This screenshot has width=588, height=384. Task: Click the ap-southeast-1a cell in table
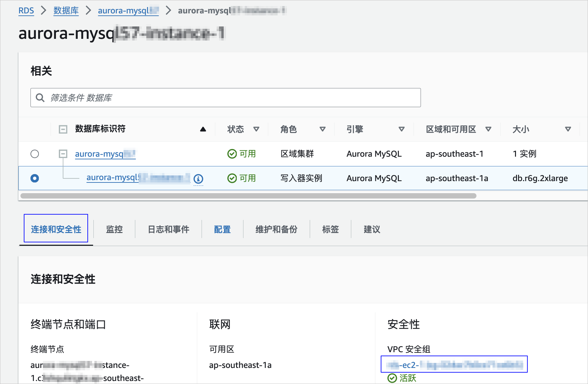pos(457,178)
